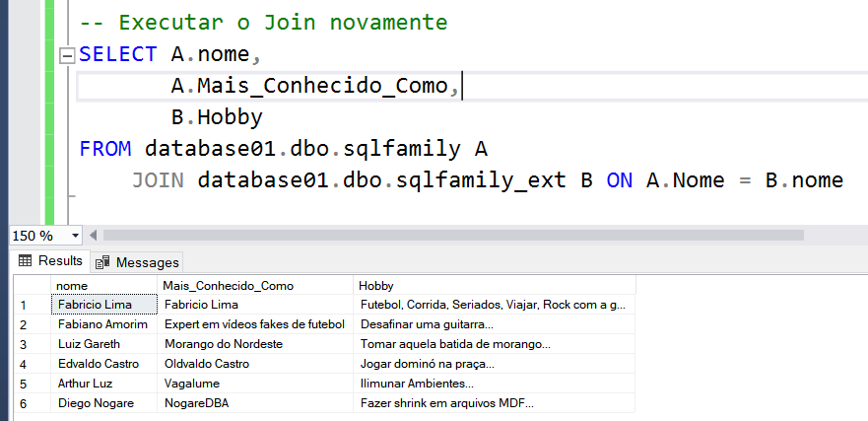Image resolution: width=868 pixels, height=421 pixels.
Task: Click the NogareDBA cell
Action: click(255, 403)
